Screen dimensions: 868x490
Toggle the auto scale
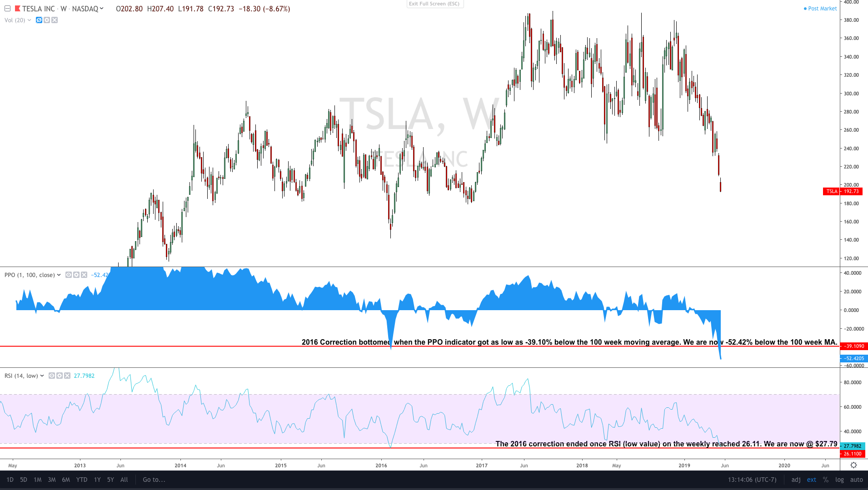857,480
